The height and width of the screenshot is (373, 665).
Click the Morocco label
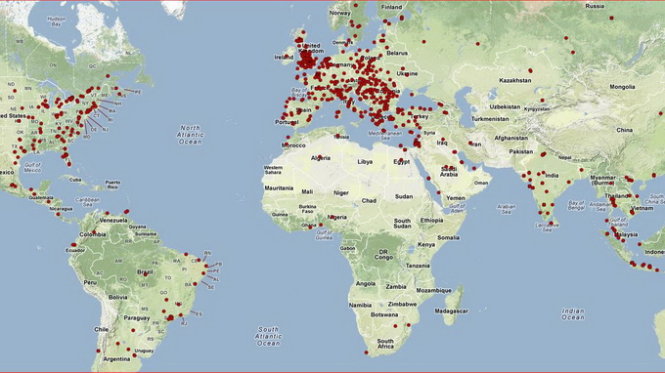(x=293, y=145)
